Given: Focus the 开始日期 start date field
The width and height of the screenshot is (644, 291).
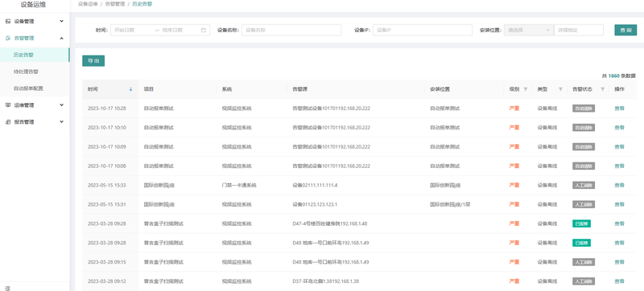Looking at the screenshot, I should (x=131, y=30).
